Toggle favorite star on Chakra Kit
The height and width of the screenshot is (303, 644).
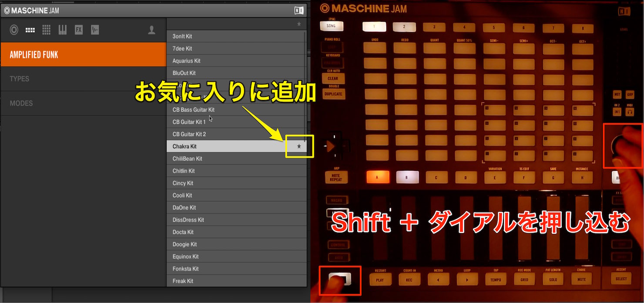point(299,147)
